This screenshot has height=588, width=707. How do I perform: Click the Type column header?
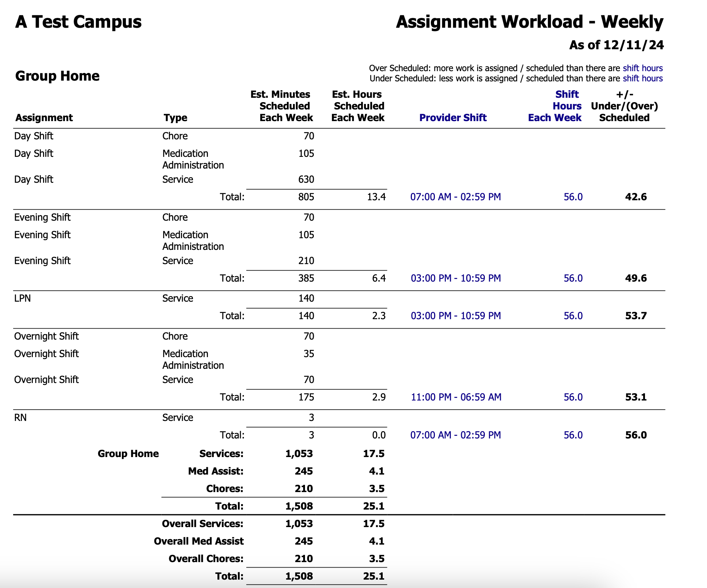point(175,117)
